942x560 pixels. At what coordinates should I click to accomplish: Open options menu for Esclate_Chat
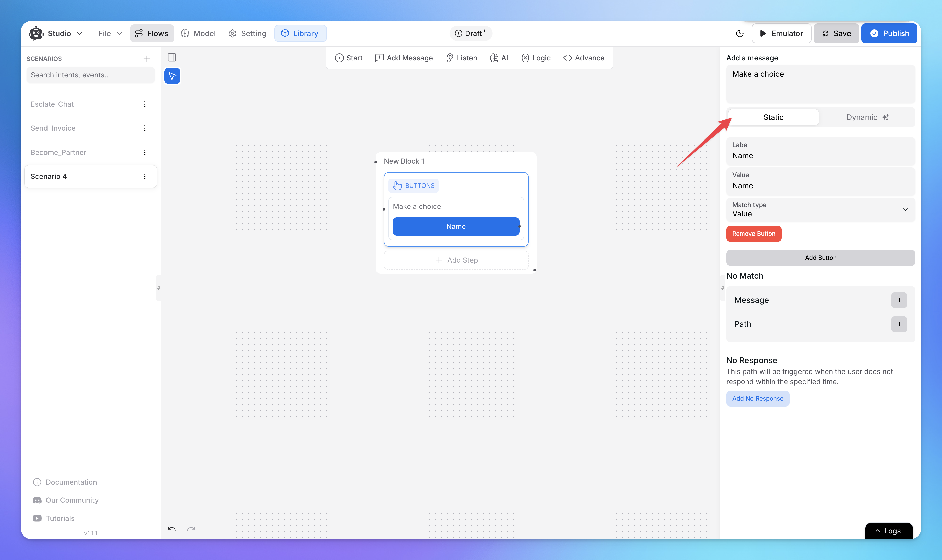click(145, 104)
